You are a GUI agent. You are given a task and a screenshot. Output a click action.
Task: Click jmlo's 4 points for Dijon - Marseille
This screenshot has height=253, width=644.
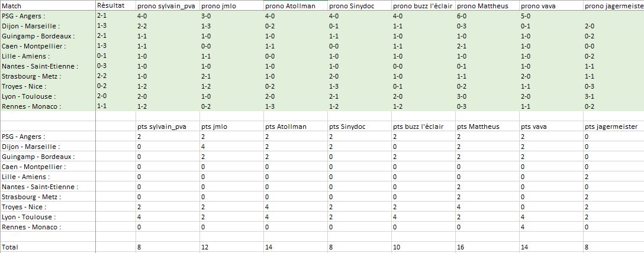click(231, 147)
